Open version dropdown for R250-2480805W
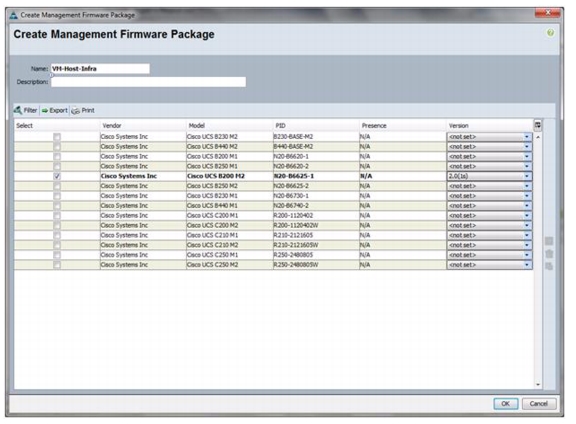Viewport: 576px width, 424px height. click(x=489, y=265)
